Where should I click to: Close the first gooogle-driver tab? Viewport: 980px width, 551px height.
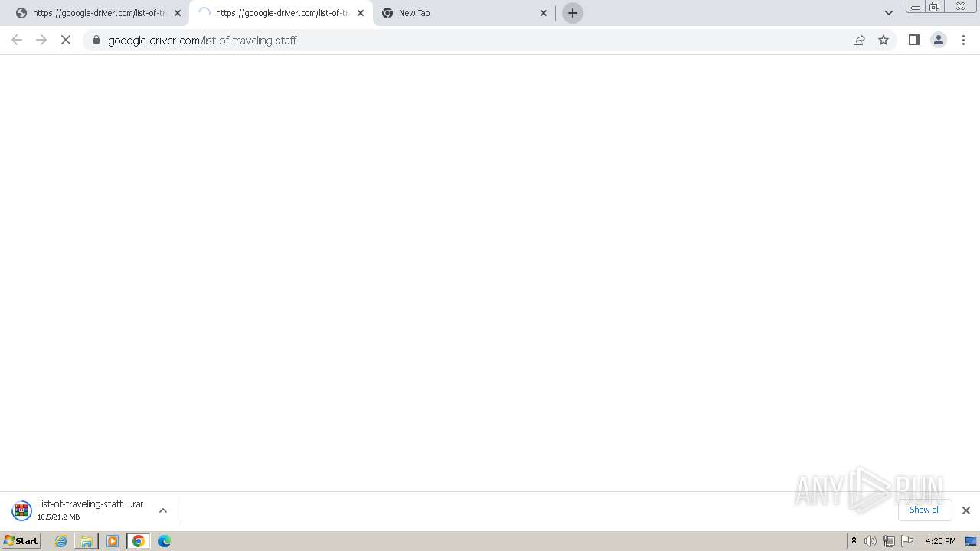tap(178, 13)
